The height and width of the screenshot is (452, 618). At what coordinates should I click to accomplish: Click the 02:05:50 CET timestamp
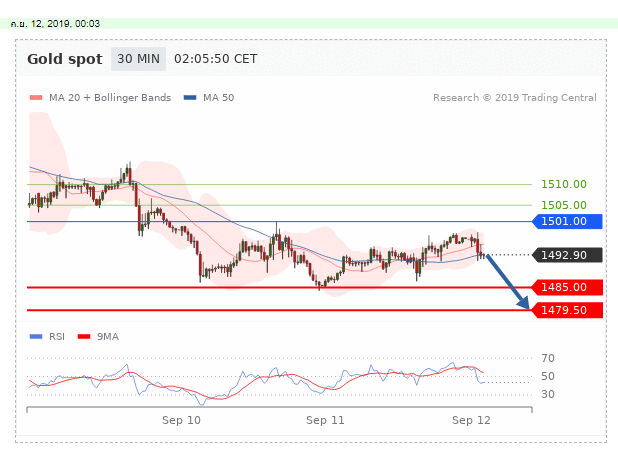216,59
